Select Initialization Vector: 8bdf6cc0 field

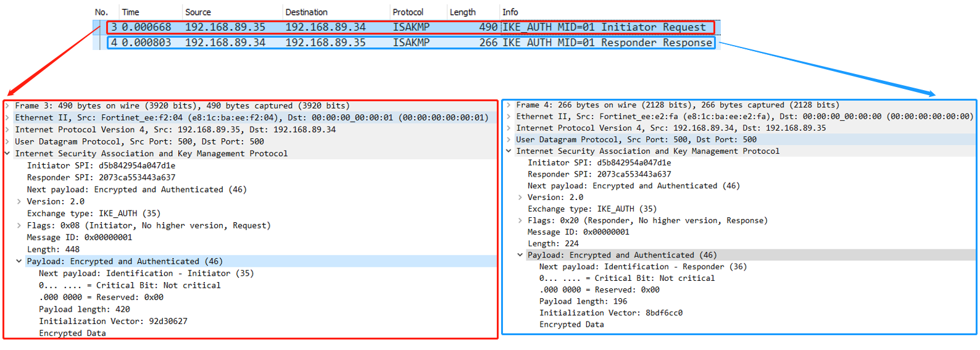click(x=610, y=313)
